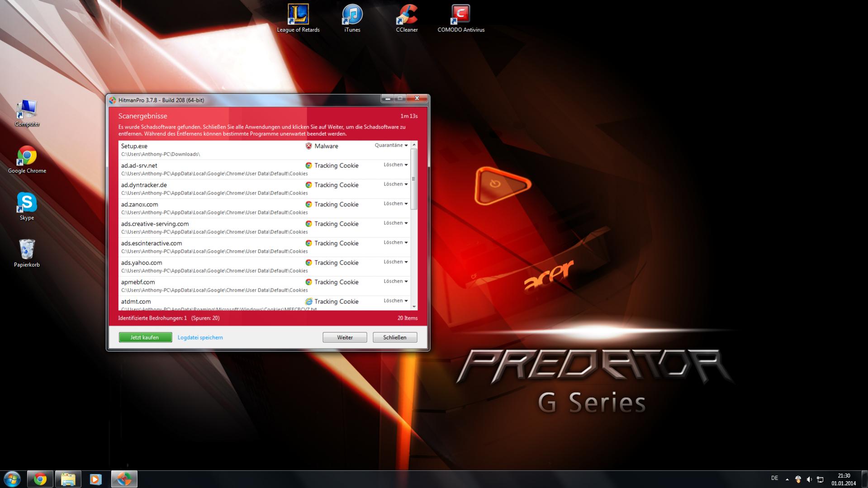Click Chrome icon beside ads.yahoo.com cookie
Screen dimensions: 868x488
pyautogui.click(x=308, y=263)
